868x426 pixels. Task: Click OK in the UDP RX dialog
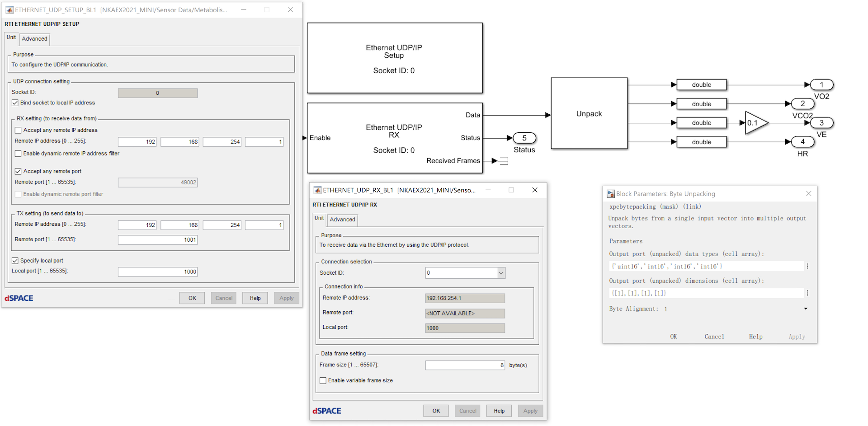pyautogui.click(x=436, y=411)
